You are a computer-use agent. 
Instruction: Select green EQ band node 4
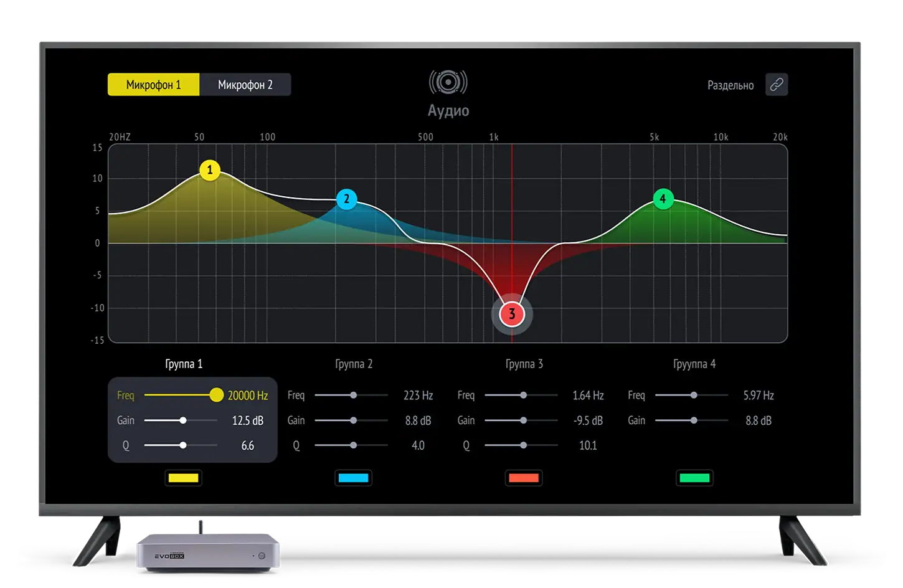pyautogui.click(x=663, y=199)
